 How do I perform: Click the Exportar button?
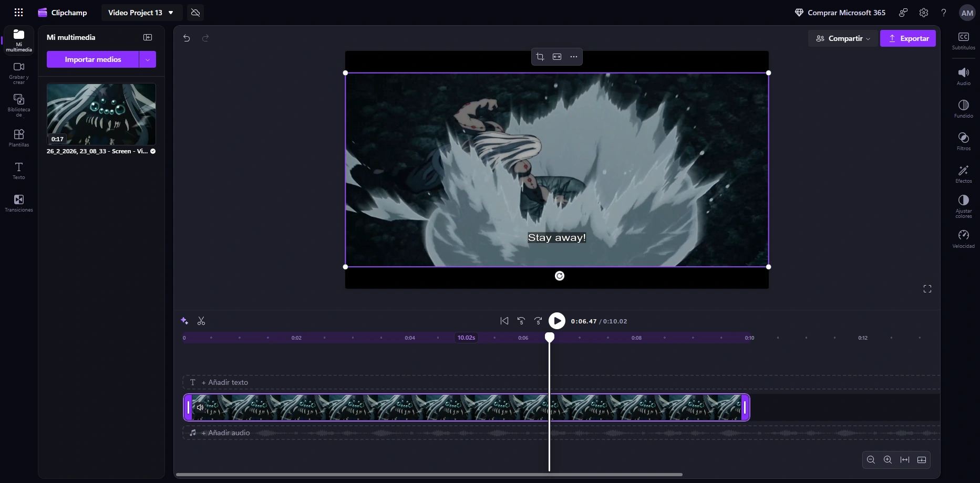coord(908,38)
